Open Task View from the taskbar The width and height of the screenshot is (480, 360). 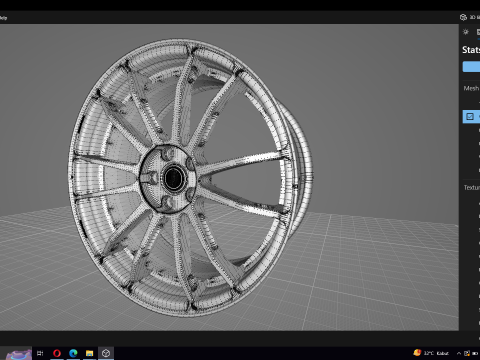coord(40,353)
